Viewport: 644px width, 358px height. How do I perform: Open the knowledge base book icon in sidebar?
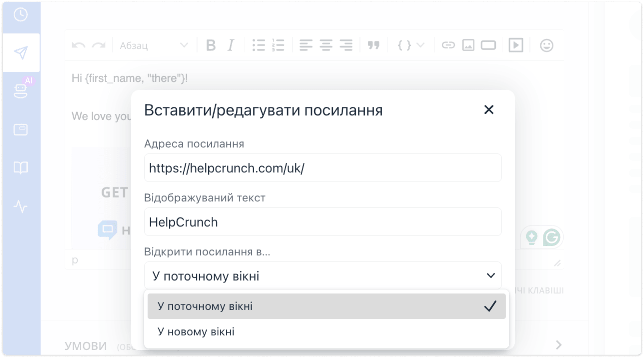click(x=21, y=168)
